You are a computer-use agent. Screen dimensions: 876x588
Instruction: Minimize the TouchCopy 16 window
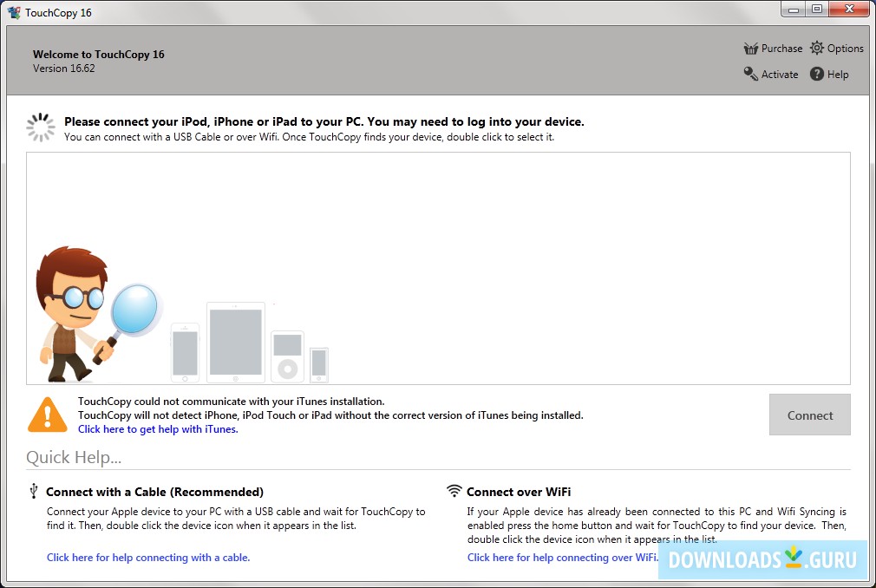(x=794, y=10)
